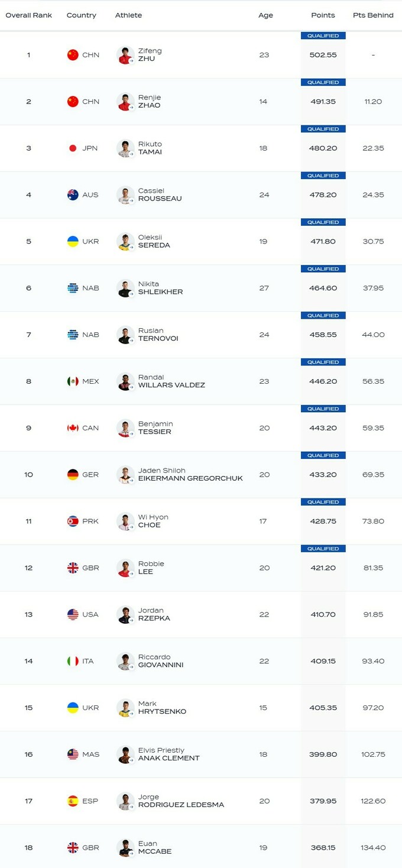402x868 pixels.
Task: Click the QUALIFIED badge for Robbie Lee
Action: pyautogui.click(x=323, y=549)
